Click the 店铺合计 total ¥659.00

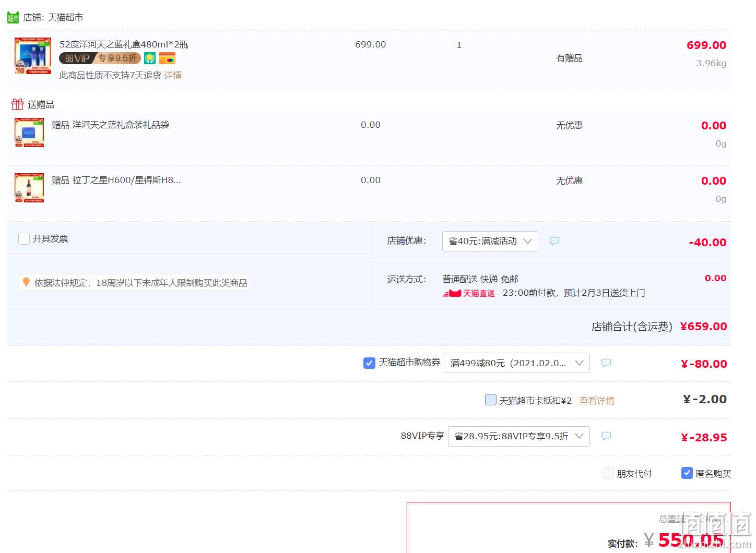click(x=703, y=327)
